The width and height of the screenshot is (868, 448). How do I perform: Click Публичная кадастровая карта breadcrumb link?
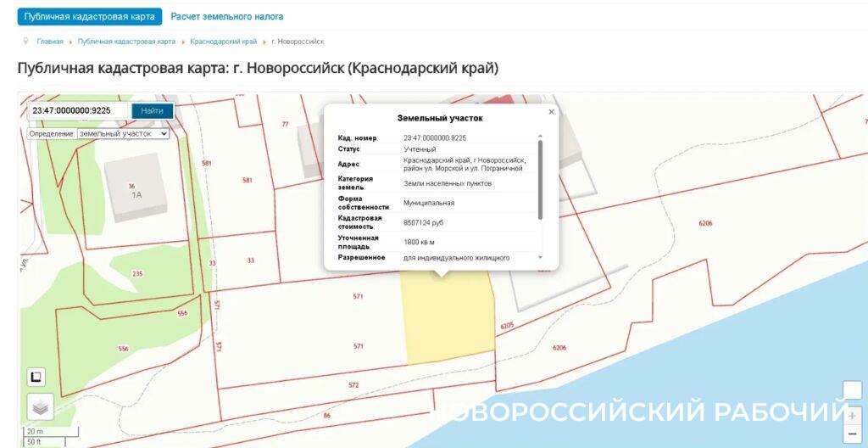pyautogui.click(x=126, y=42)
